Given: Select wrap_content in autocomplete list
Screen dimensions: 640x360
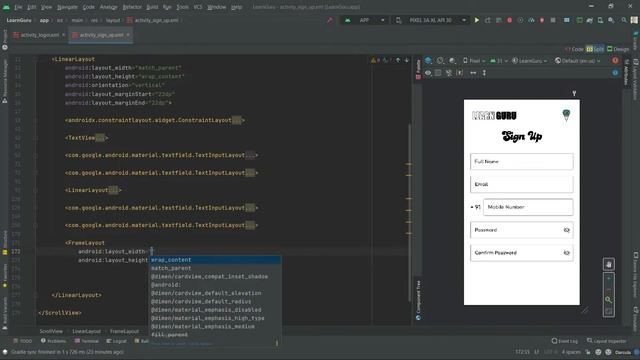Looking at the screenshot, I should point(215,260).
